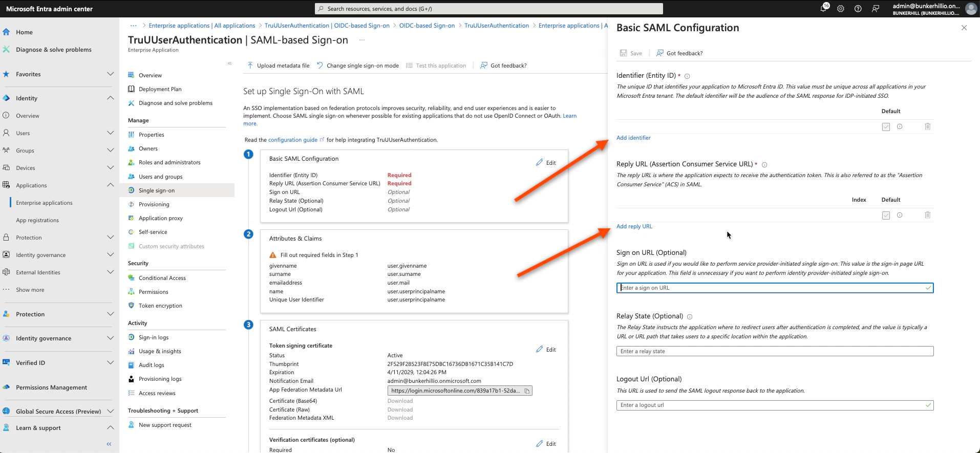Focus the logout url field
The width and height of the screenshot is (980, 453).
click(775, 405)
